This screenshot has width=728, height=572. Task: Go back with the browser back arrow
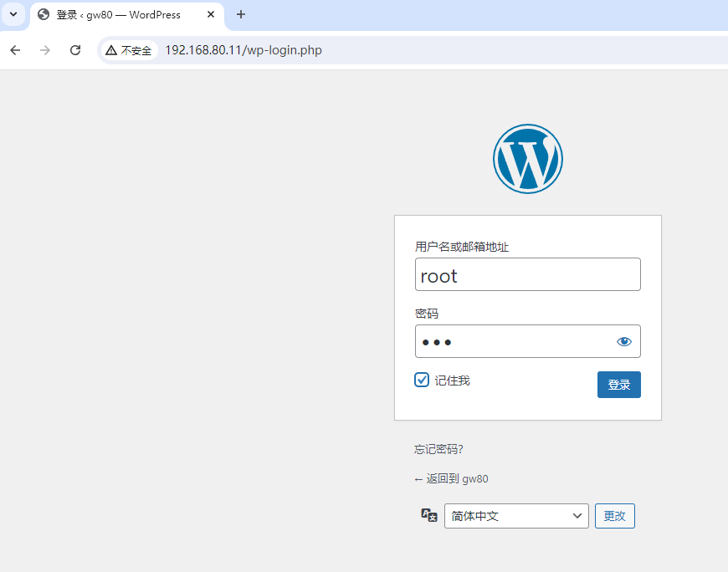pyautogui.click(x=15, y=50)
